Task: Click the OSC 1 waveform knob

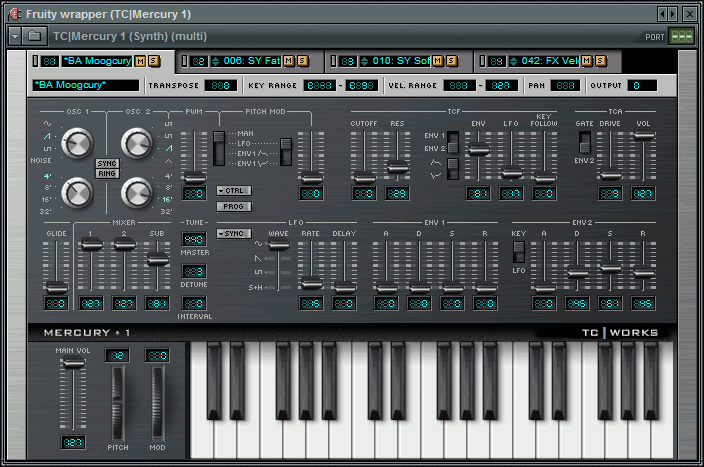Action: [76, 145]
